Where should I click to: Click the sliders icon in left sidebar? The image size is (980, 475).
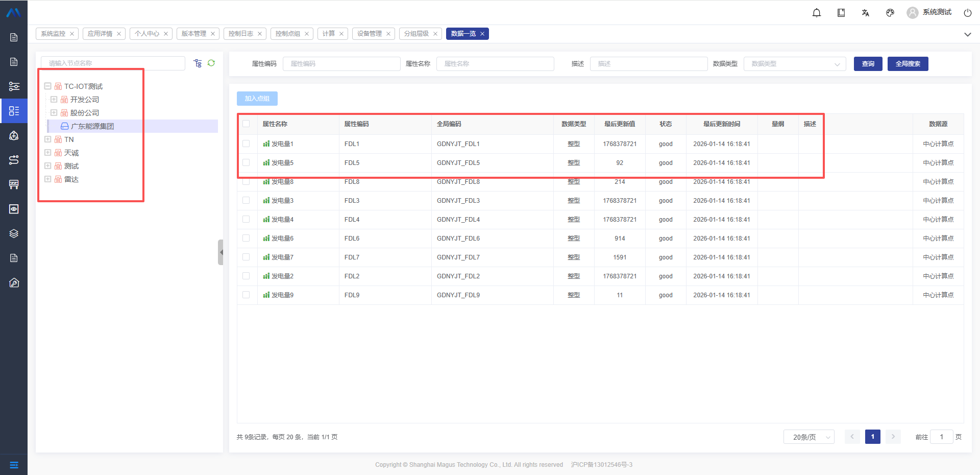coord(14,86)
